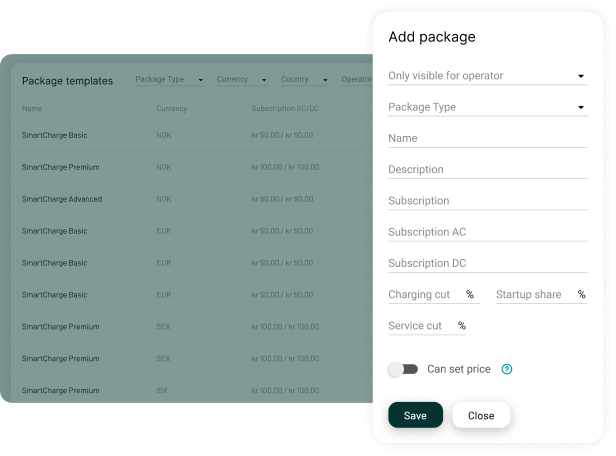The image size is (616, 456).
Task: Click the Subscription AC field
Action: [487, 232]
